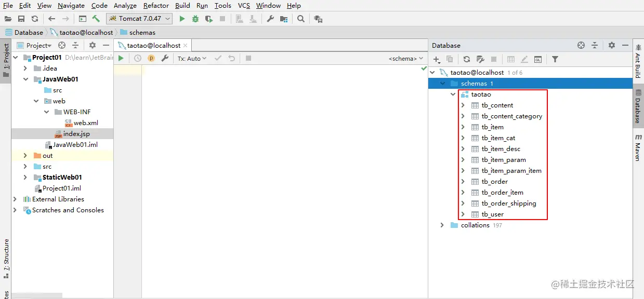Hide the Project panel with minus icon
This screenshot has height=299, width=644.
click(106, 45)
